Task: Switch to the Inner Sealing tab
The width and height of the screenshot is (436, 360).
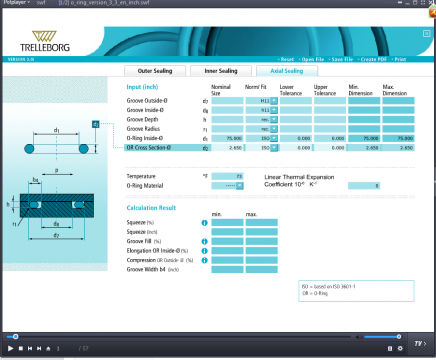Action: click(x=221, y=71)
